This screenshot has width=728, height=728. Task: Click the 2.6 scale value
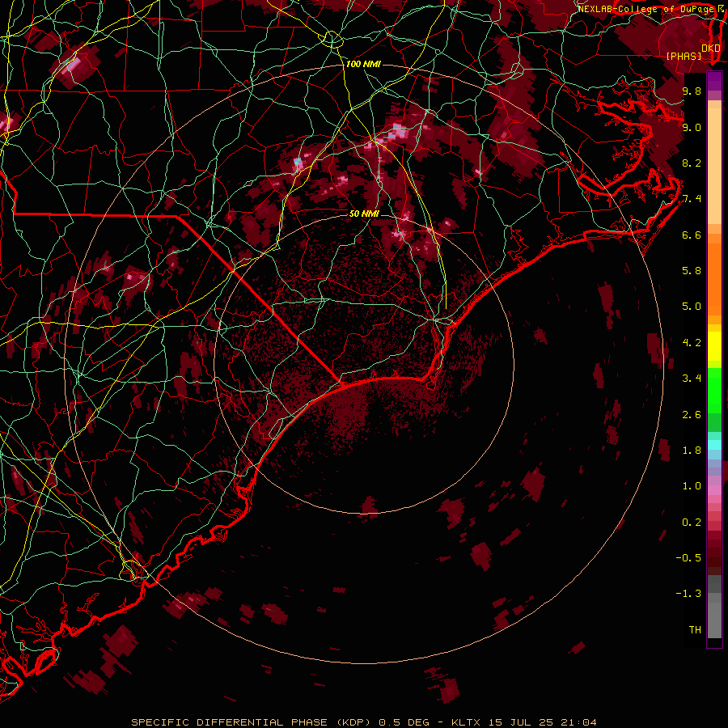point(692,415)
